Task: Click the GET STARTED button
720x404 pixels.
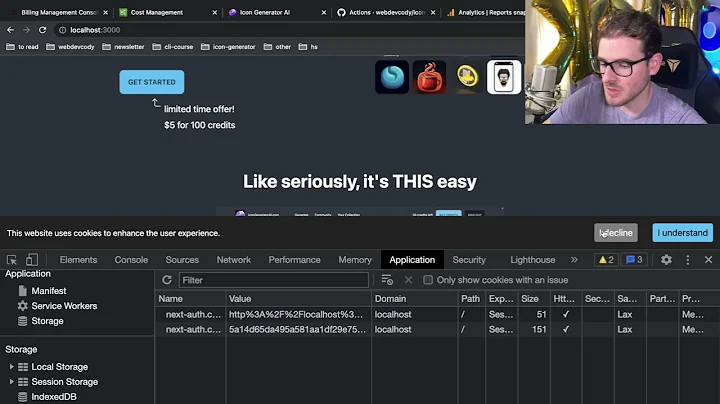Action: tap(152, 82)
